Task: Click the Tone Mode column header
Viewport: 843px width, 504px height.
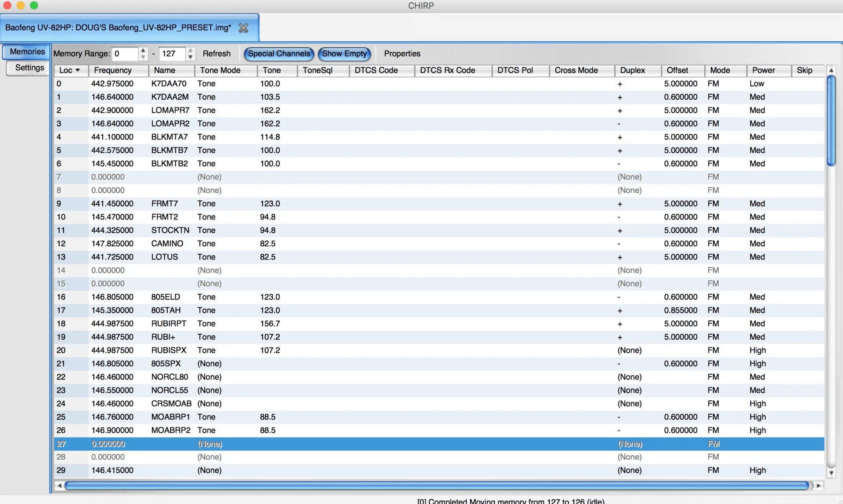Action: pyautogui.click(x=226, y=70)
